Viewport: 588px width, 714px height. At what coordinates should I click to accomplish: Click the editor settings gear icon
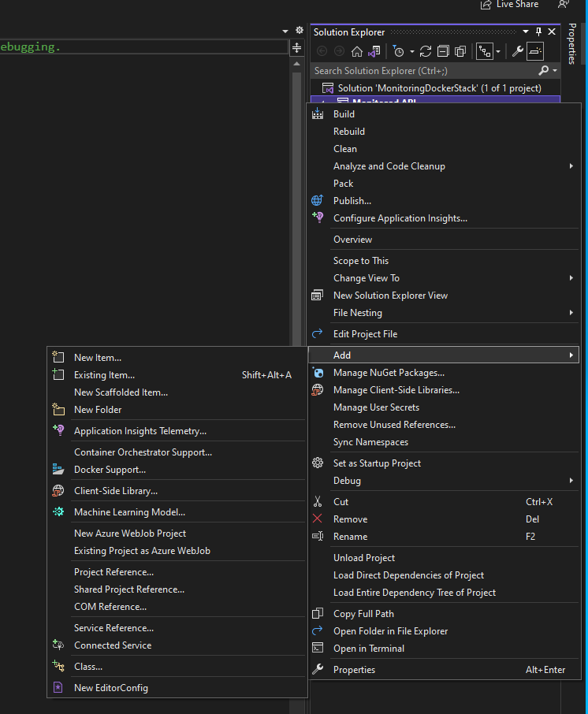(300, 30)
